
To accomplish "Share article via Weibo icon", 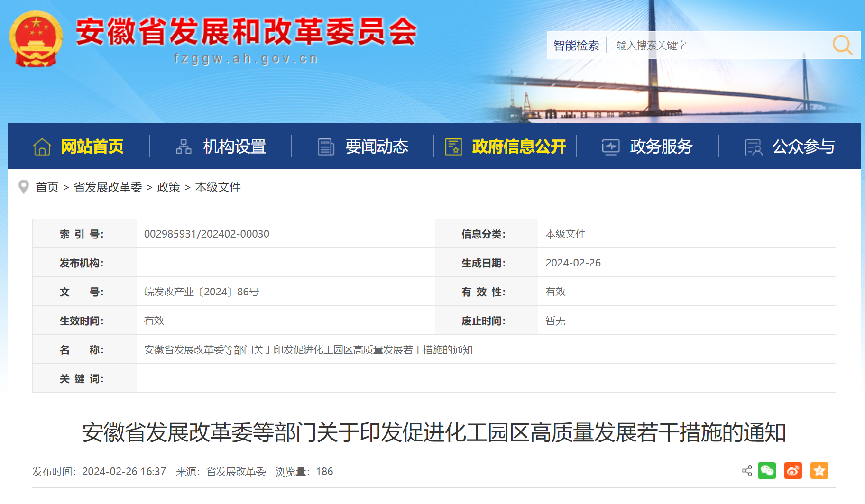I will 793,471.
